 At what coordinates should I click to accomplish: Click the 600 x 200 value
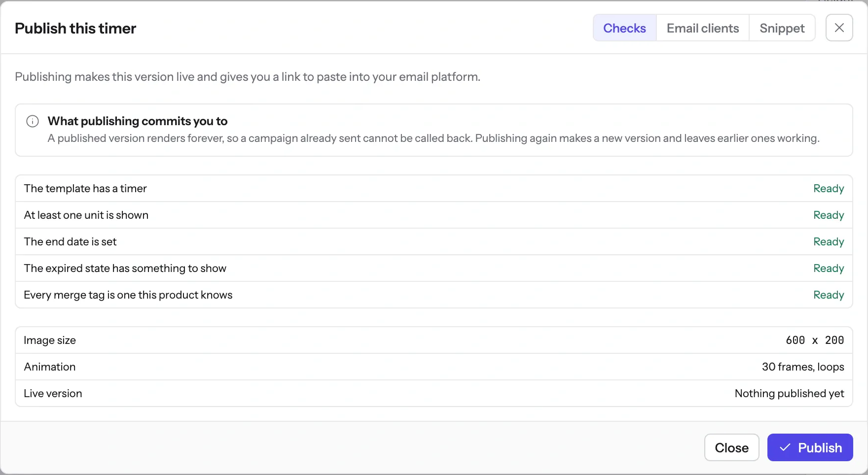pyautogui.click(x=815, y=340)
